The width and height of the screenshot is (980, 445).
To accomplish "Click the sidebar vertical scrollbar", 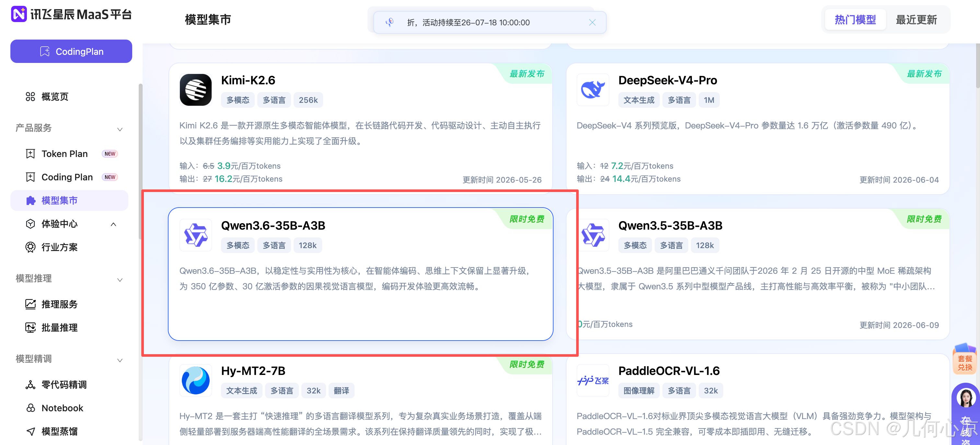I will point(140,162).
